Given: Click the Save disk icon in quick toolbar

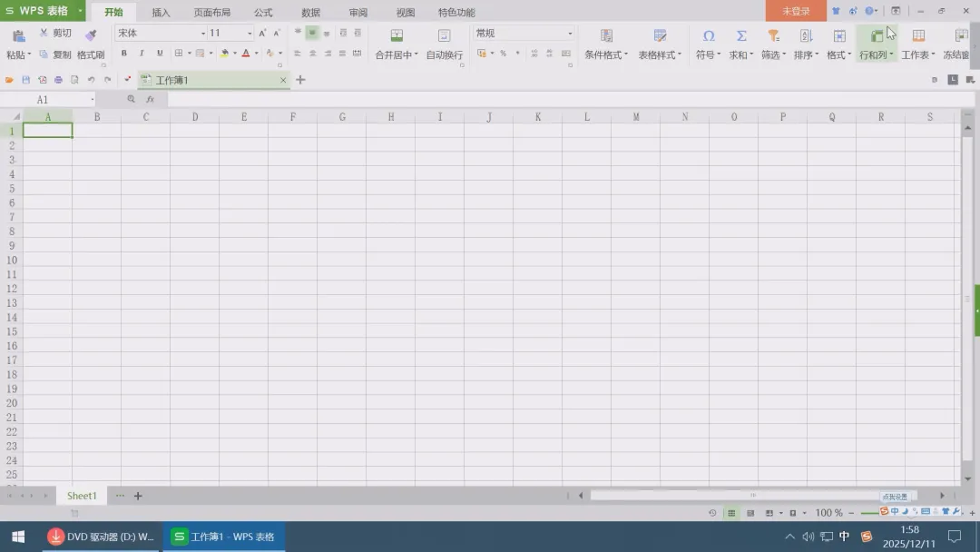Looking at the screenshot, I should (x=25, y=80).
